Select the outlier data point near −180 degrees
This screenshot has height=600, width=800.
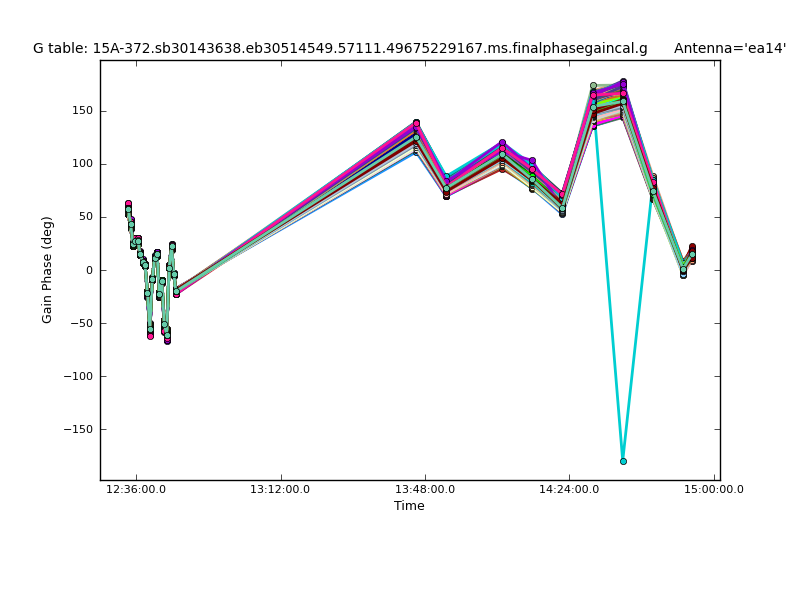click(623, 461)
